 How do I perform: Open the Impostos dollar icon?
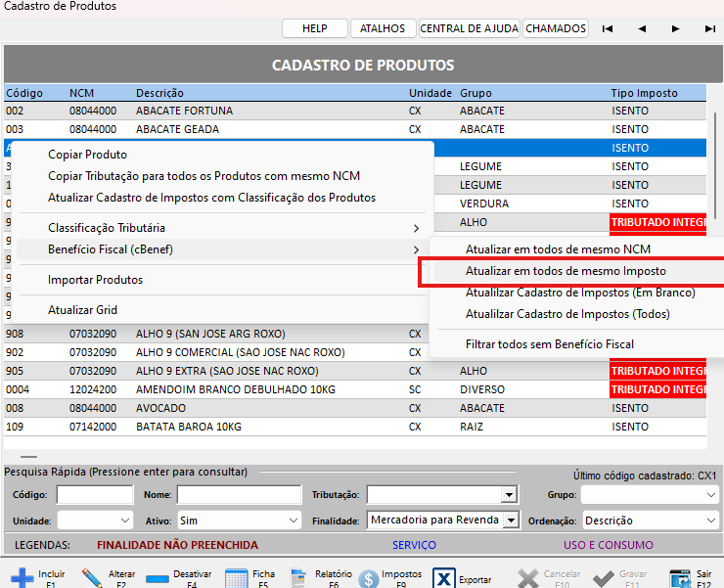[368, 577]
